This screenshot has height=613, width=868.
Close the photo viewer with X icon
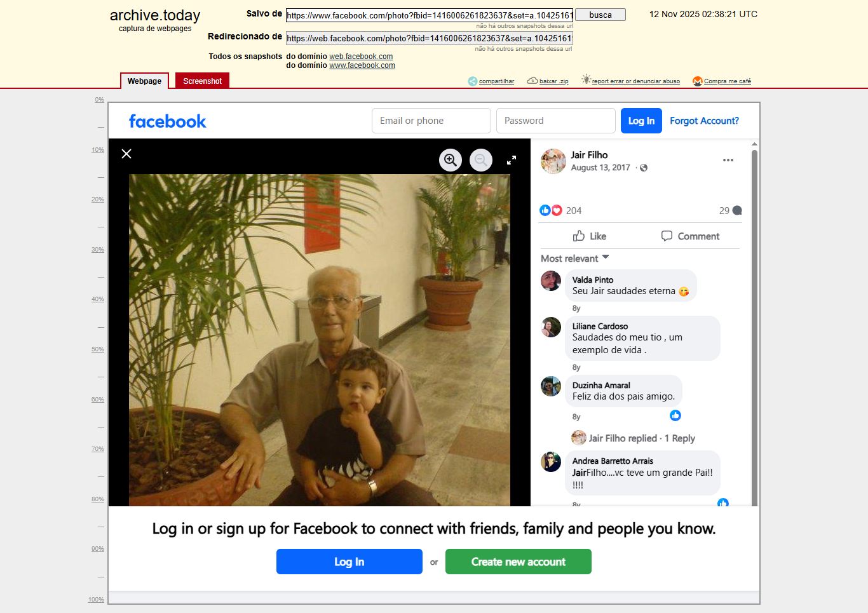pos(126,154)
